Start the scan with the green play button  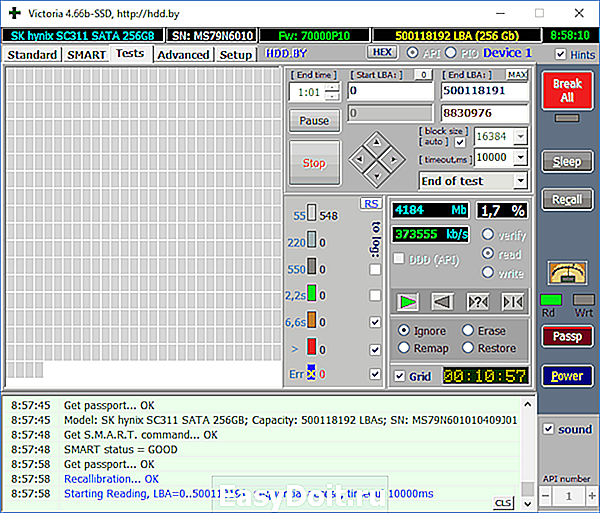tap(407, 302)
